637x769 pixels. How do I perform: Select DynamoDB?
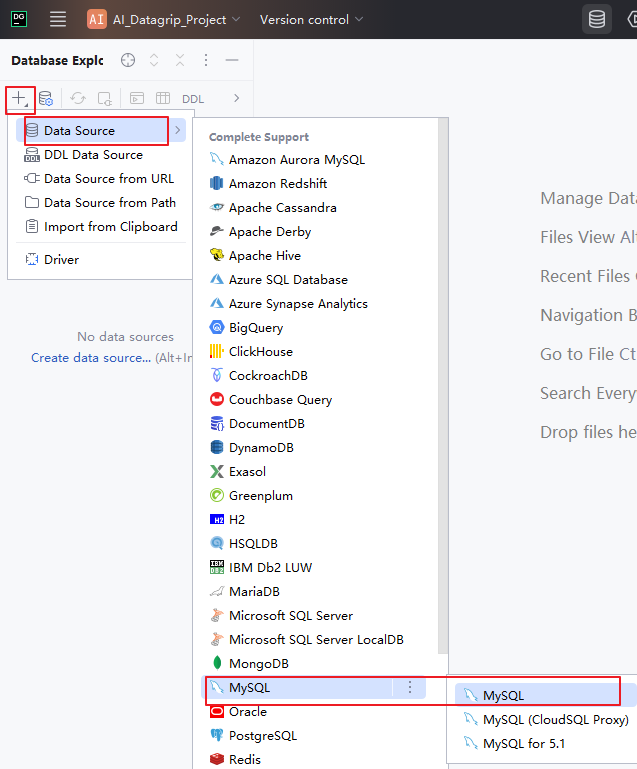(x=314, y=448)
